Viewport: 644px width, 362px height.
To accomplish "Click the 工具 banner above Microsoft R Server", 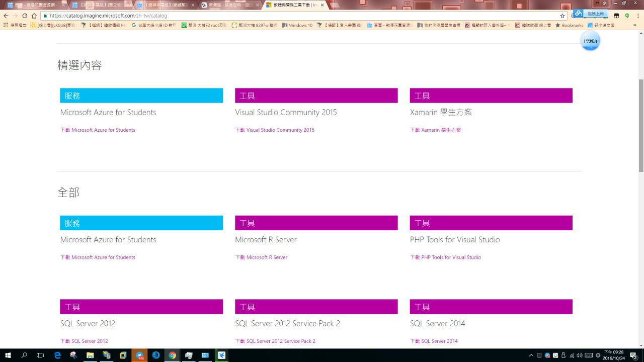I will click(316, 223).
